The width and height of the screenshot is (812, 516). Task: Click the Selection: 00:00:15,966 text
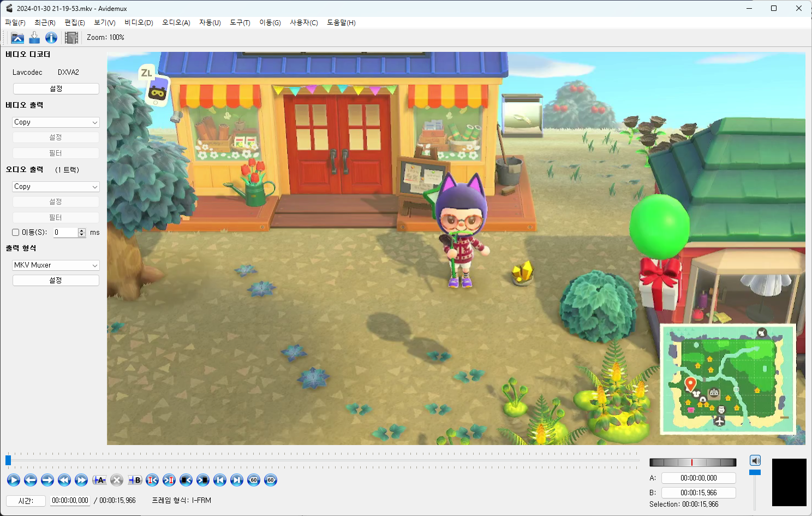[684, 505]
